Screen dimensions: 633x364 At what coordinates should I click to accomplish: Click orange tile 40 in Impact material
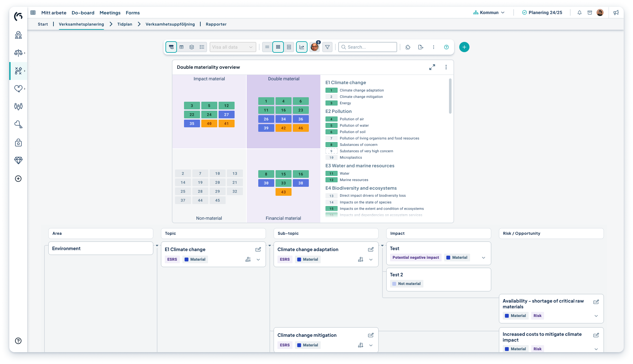(x=209, y=123)
